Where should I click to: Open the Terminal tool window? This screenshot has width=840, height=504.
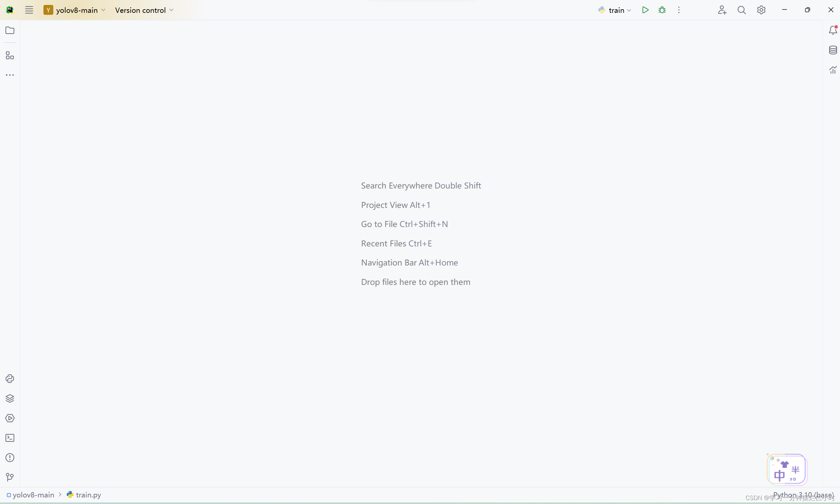coord(10,438)
